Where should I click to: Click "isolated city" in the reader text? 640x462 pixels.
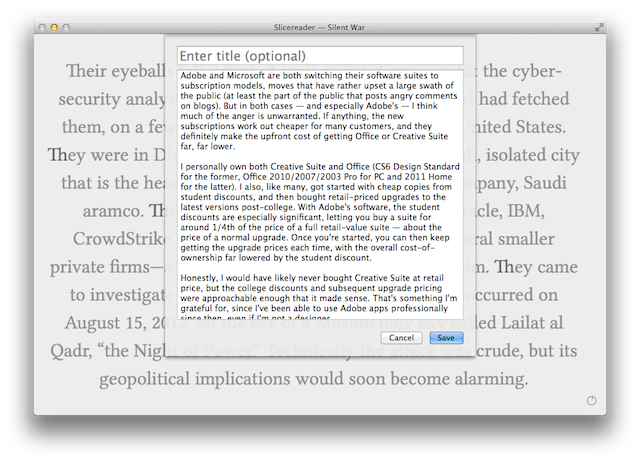click(533, 155)
